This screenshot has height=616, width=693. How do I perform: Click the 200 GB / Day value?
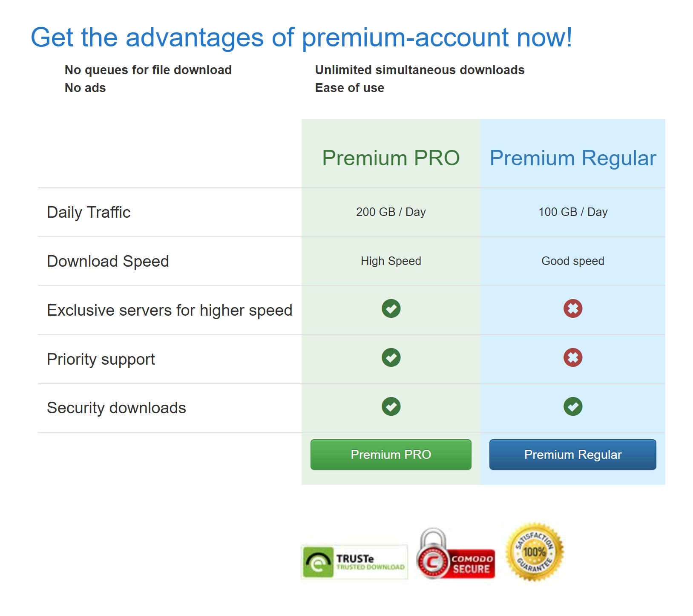tap(391, 212)
